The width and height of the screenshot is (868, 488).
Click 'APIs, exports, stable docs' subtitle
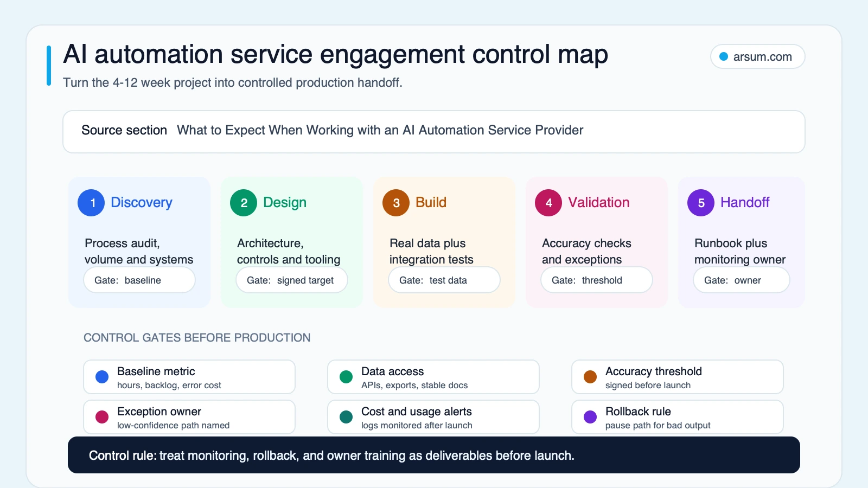[x=414, y=386]
